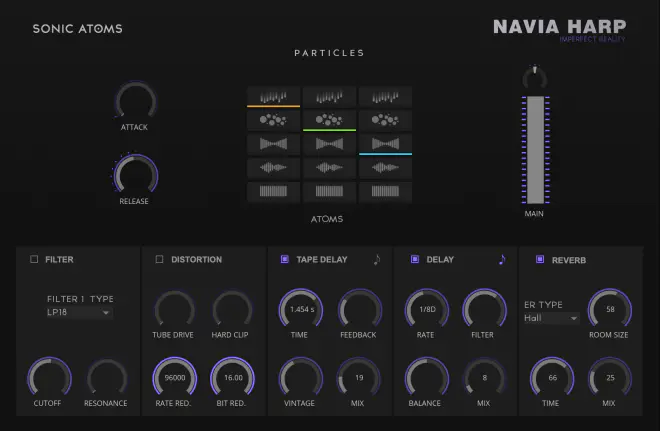Viewport: 660px width, 431px height.
Task: Select middle-column swell waveform atom in row four
Action: (329, 168)
